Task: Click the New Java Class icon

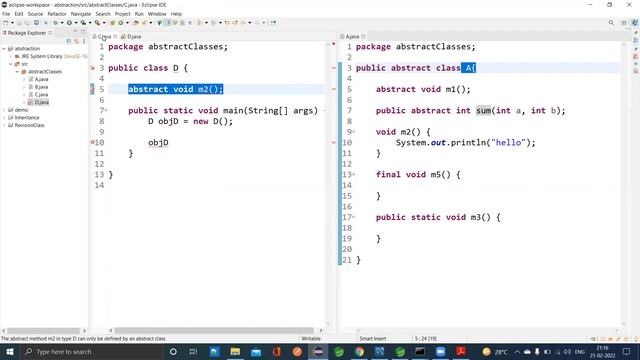Action: pyautogui.click(x=120, y=23)
